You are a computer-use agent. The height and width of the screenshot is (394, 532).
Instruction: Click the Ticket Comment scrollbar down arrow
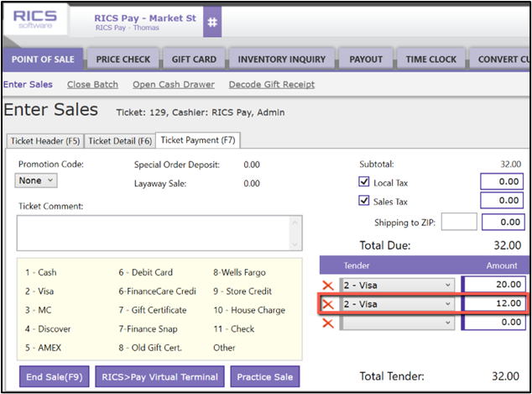pyautogui.click(x=295, y=244)
